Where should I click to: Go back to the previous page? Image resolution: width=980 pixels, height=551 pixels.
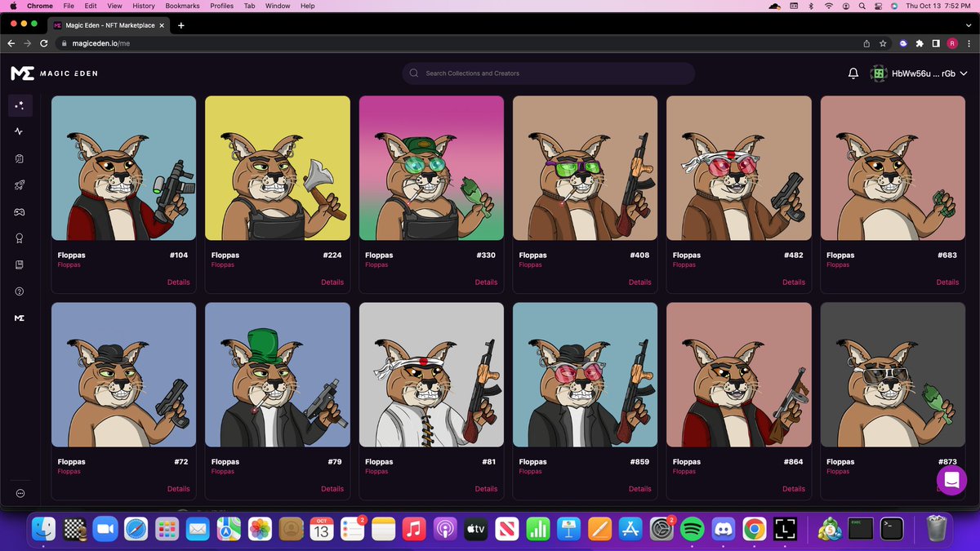(11, 43)
